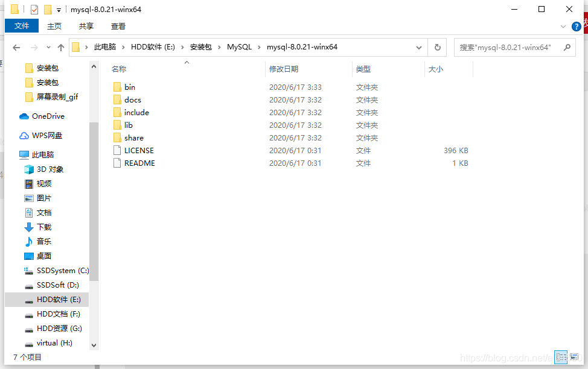
Task: Open 视频 library in sidebar
Action: (38, 183)
